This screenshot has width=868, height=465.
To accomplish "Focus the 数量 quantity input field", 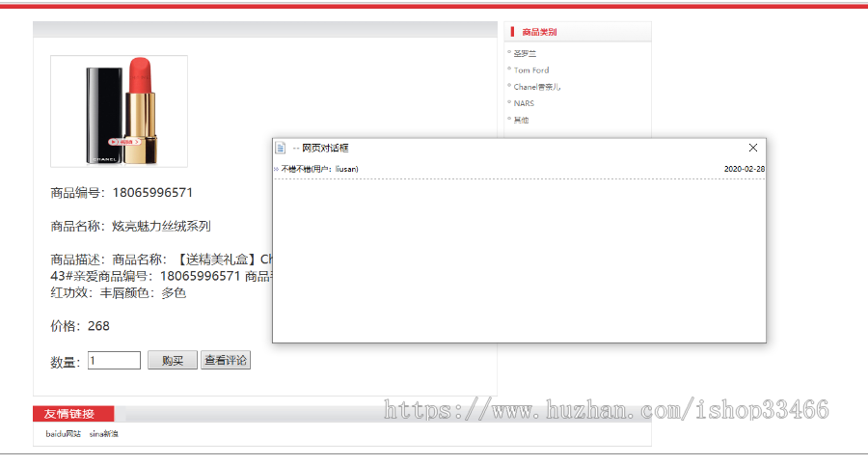I will [x=114, y=361].
